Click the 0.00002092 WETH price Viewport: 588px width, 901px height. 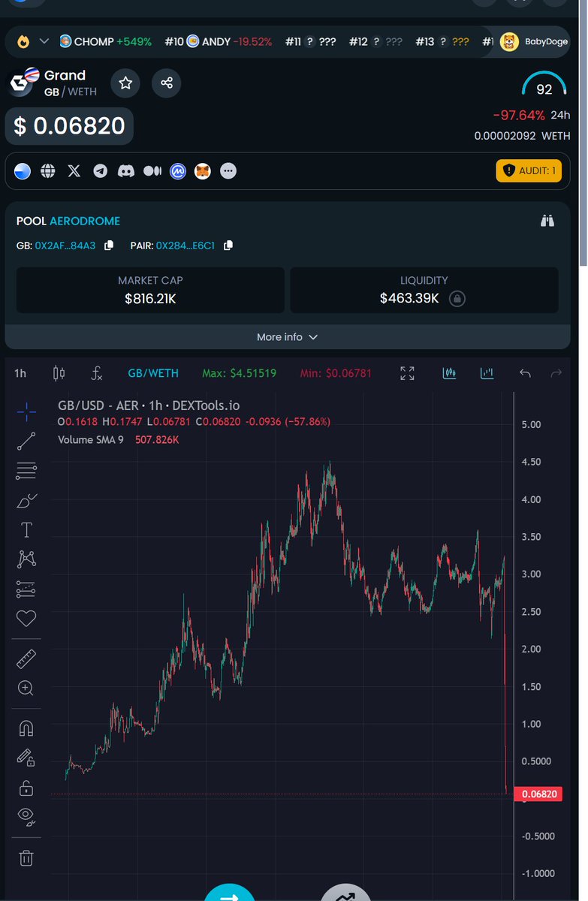522,136
